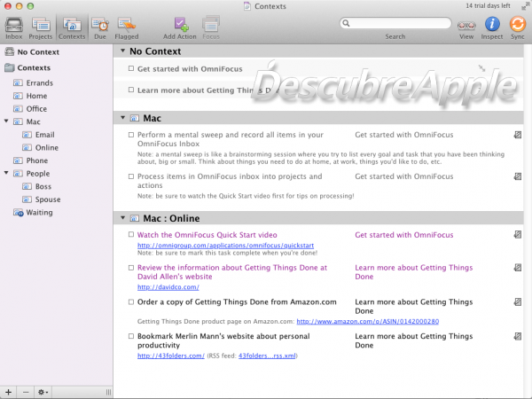532x399 pixels.
Task: Remove selected context with minus button
Action: pos(26,392)
